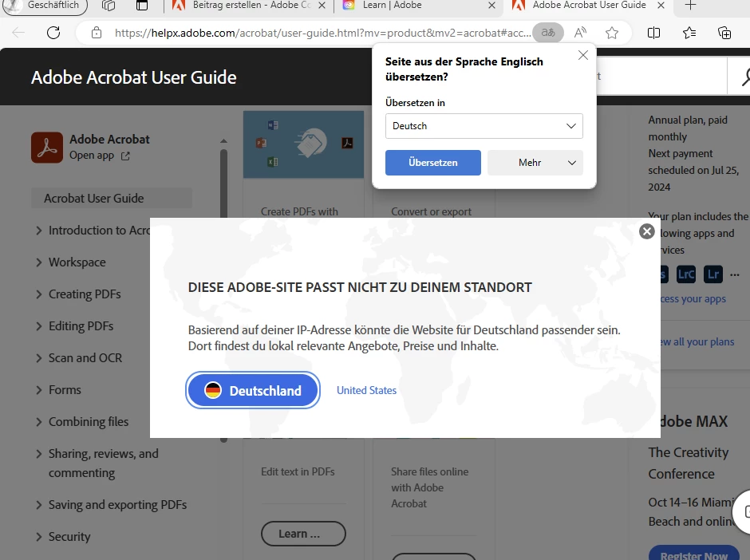Expand the Combining files section
750x560 pixels.
(x=39, y=422)
